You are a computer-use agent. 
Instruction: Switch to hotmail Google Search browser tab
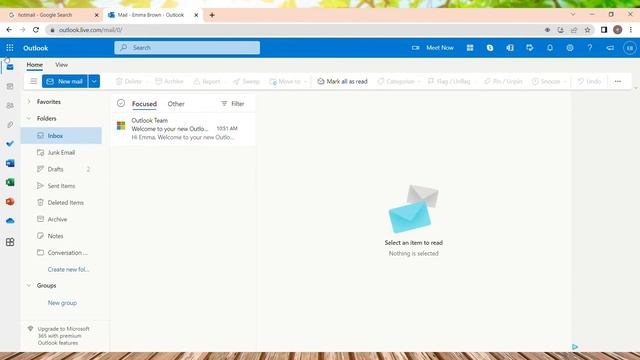[53, 15]
